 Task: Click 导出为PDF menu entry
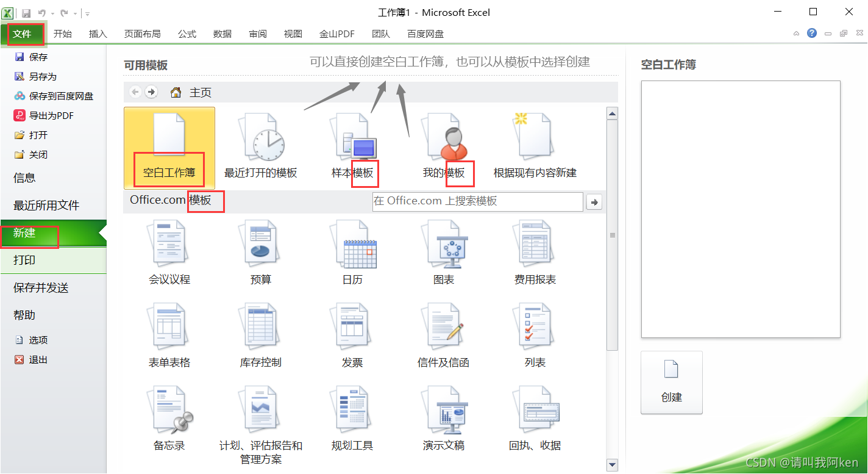point(44,116)
